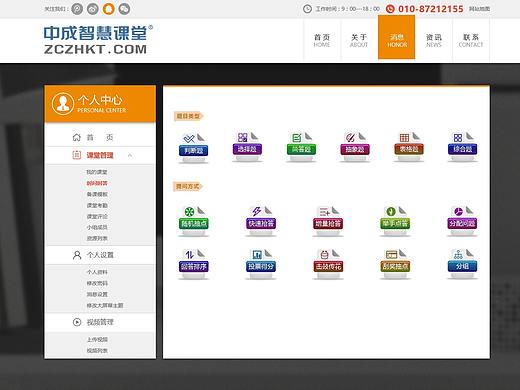Open 上传视频 upload video link
The width and height of the screenshot is (520, 390).
pyautogui.click(x=97, y=339)
